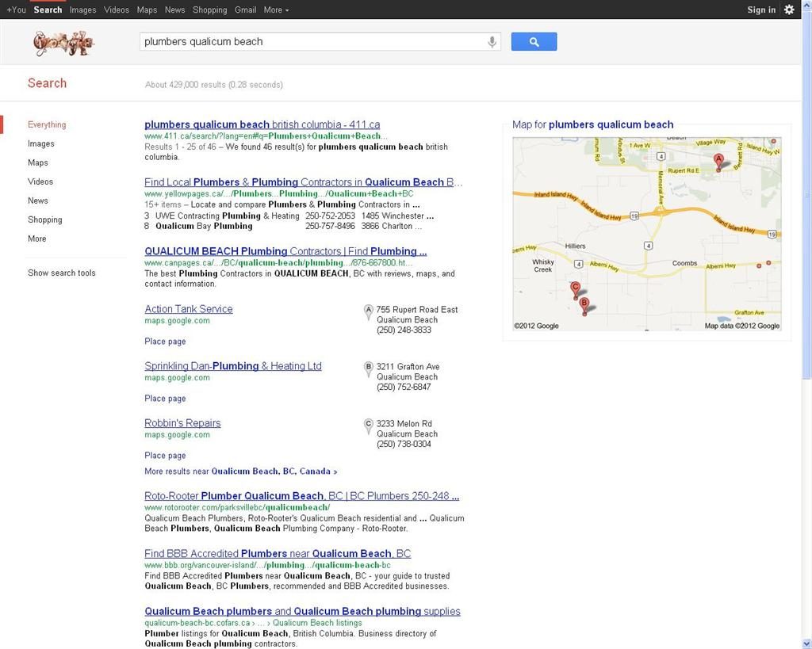The width and height of the screenshot is (812, 649).
Task: Click the www.bbb.org green URL text
Action: click(x=268, y=565)
